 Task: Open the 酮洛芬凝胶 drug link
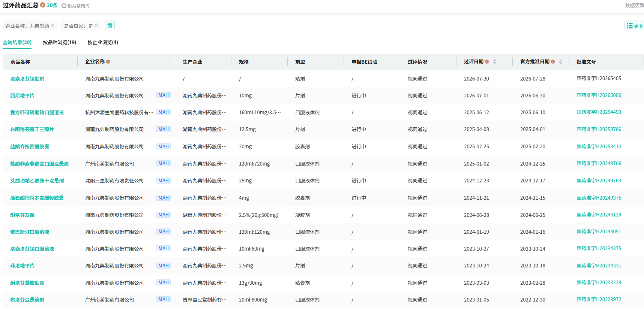pos(23,215)
